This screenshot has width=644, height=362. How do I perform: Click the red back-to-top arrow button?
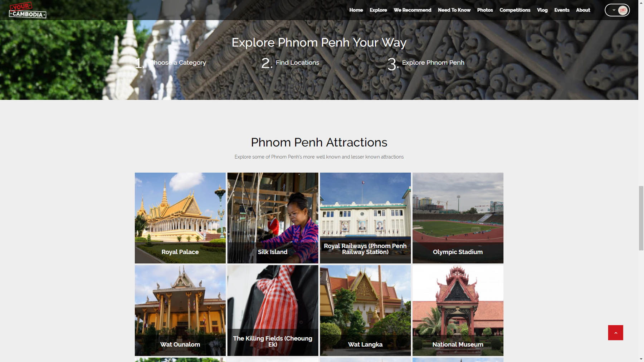coord(615,332)
